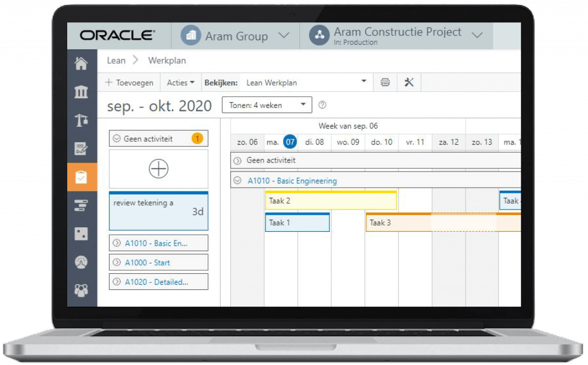
Task: Open the Bekijken Lean Werkplan dropdown
Action: [x=306, y=83]
